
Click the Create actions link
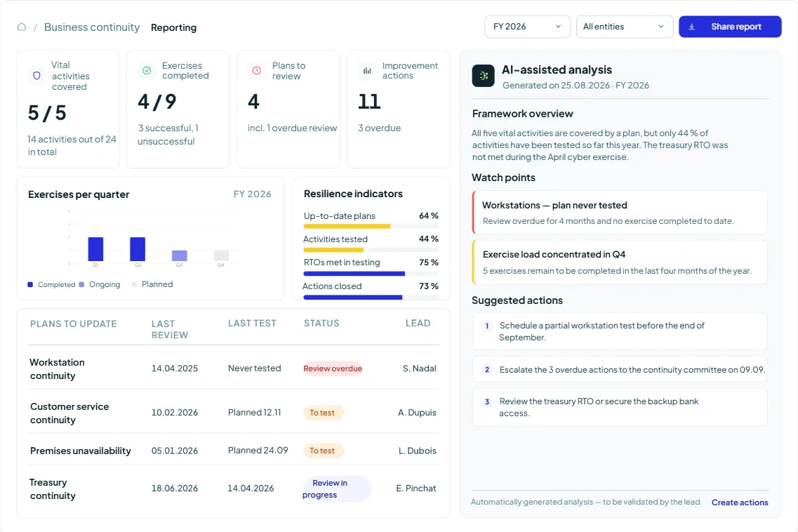pyautogui.click(x=740, y=503)
